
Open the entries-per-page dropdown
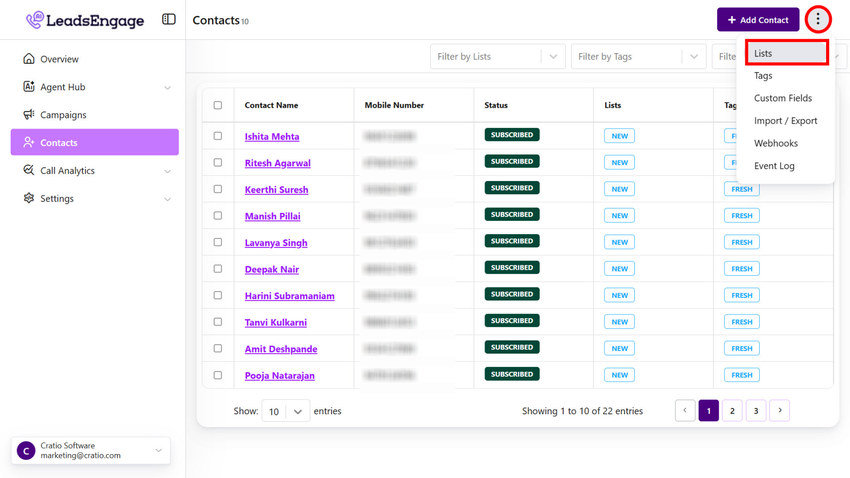(x=285, y=411)
